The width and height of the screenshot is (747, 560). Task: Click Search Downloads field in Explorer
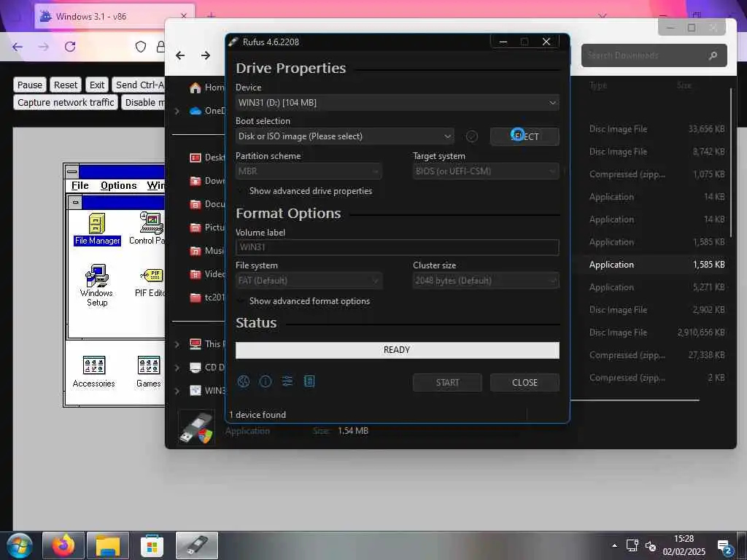pyautogui.click(x=654, y=55)
